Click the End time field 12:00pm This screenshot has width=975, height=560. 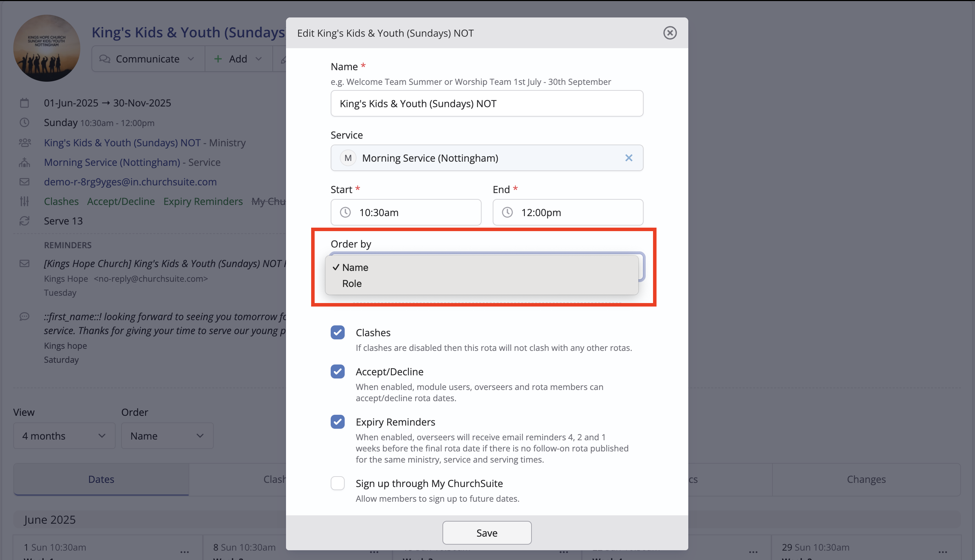click(568, 212)
